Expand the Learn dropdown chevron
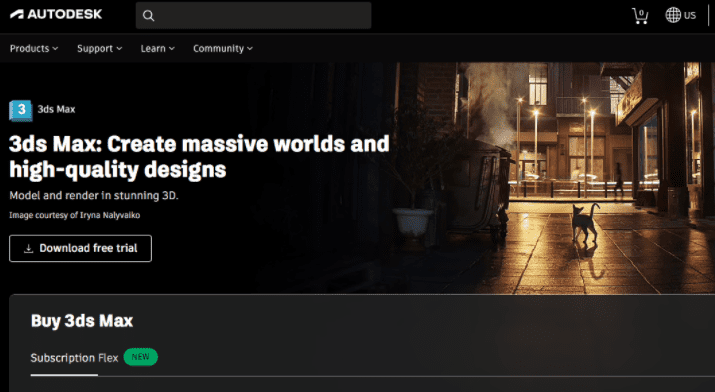Image resolution: width=715 pixels, height=392 pixels. 171,48
